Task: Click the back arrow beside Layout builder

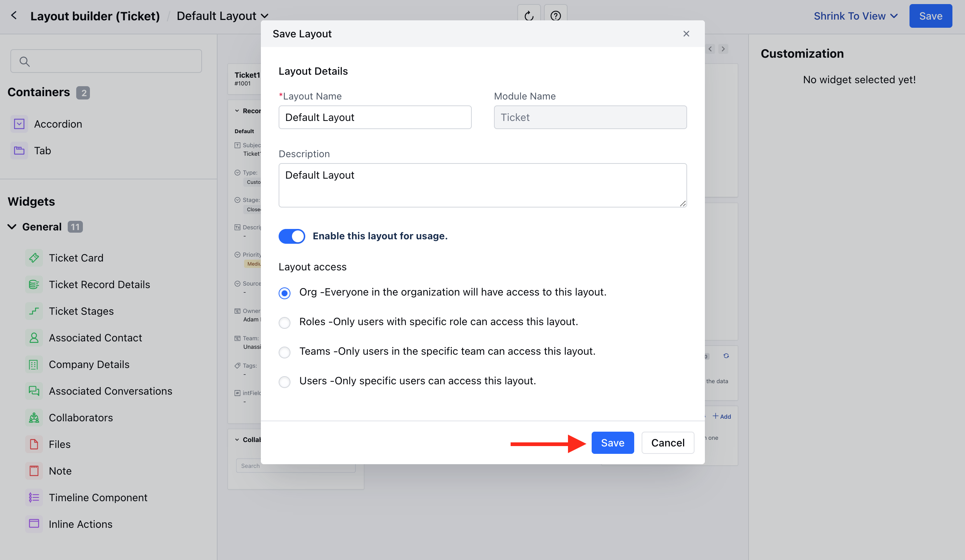Action: click(x=14, y=16)
